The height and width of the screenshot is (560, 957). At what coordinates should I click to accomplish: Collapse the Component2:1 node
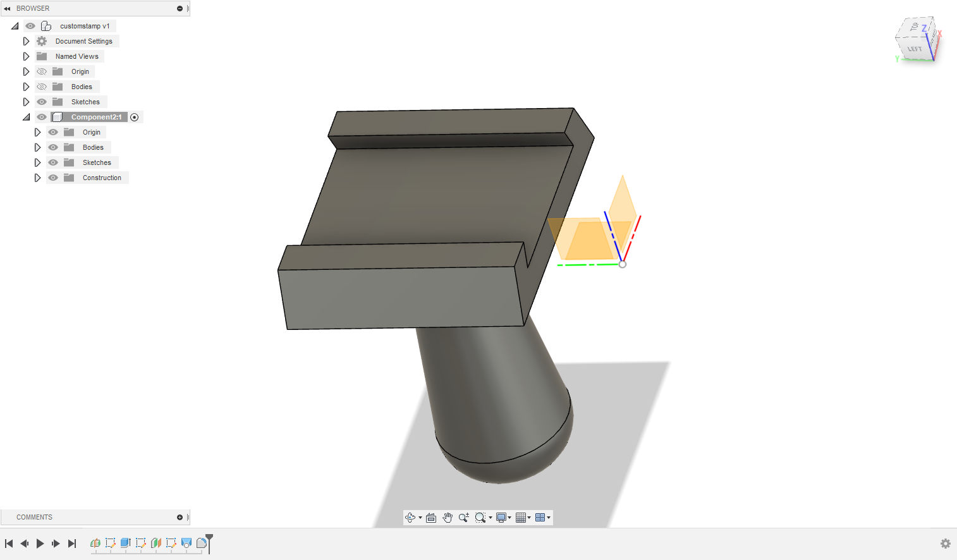[26, 117]
